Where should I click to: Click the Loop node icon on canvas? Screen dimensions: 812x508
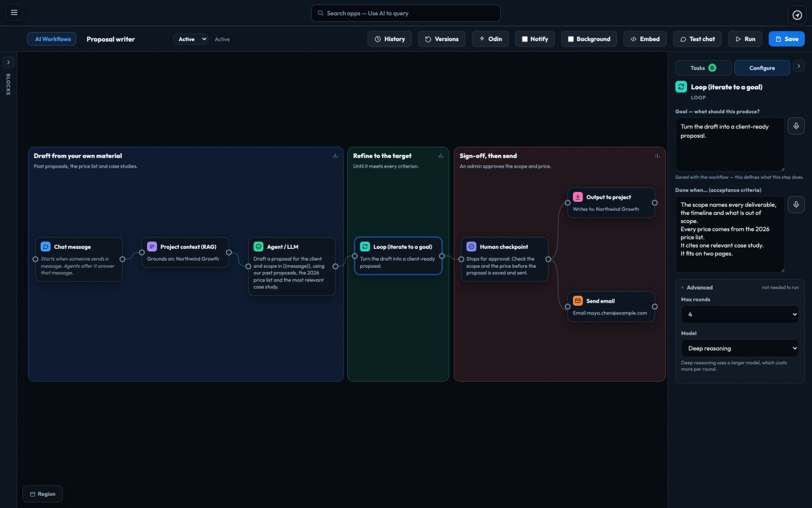coord(365,247)
